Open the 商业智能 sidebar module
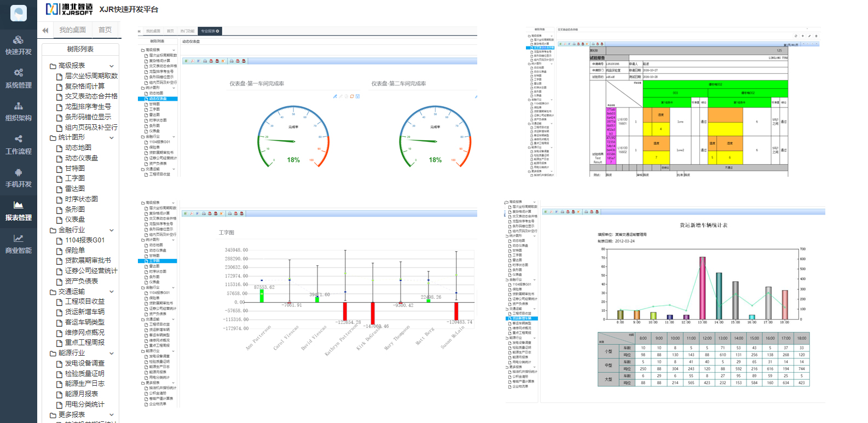The width and height of the screenshot is (868, 423). [19, 244]
